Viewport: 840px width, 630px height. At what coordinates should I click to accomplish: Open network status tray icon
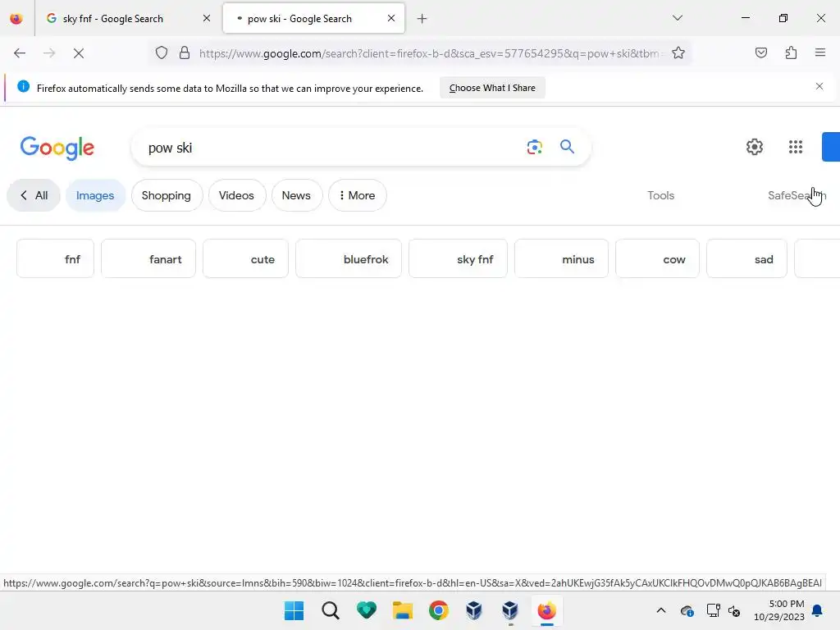pyautogui.click(x=713, y=610)
